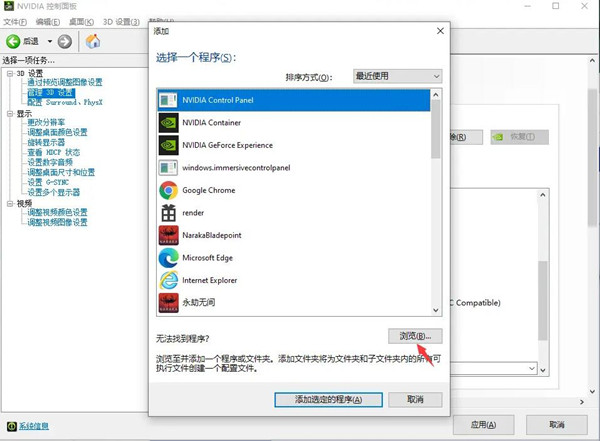
Task: Click the green Back arrow icon
Action: (x=13, y=41)
